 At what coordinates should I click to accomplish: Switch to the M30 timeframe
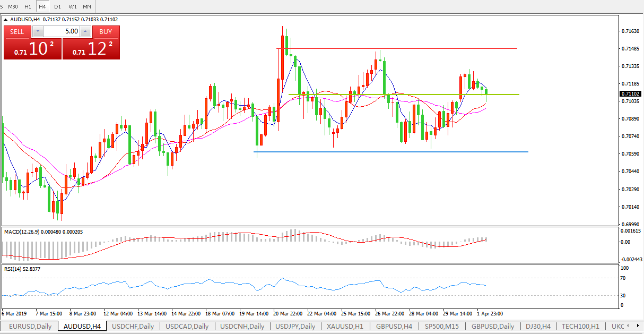13,6
